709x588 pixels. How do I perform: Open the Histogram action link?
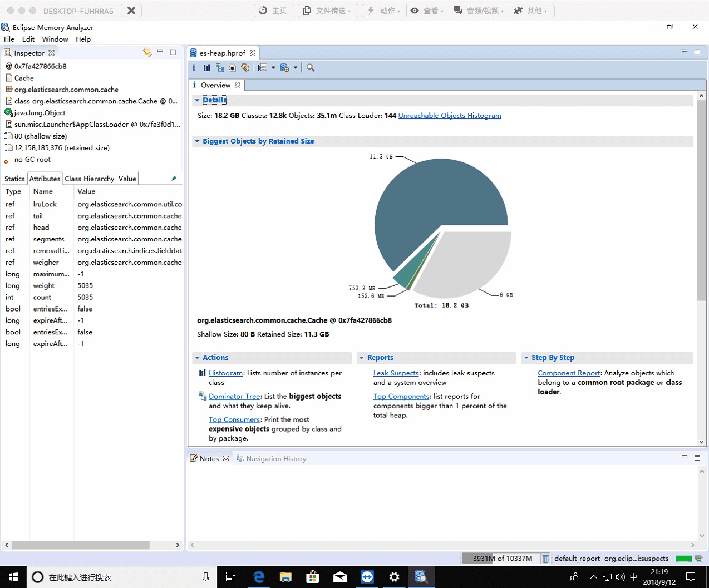point(225,373)
